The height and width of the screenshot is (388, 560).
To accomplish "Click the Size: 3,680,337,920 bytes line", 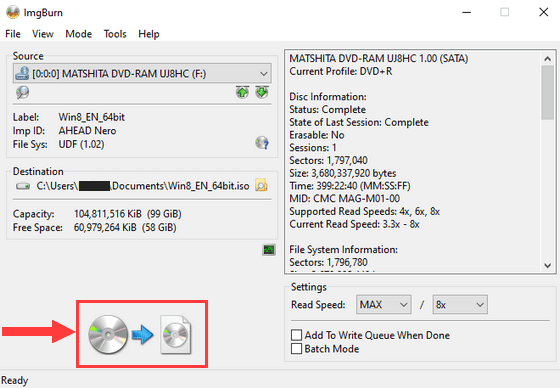I will [x=342, y=173].
